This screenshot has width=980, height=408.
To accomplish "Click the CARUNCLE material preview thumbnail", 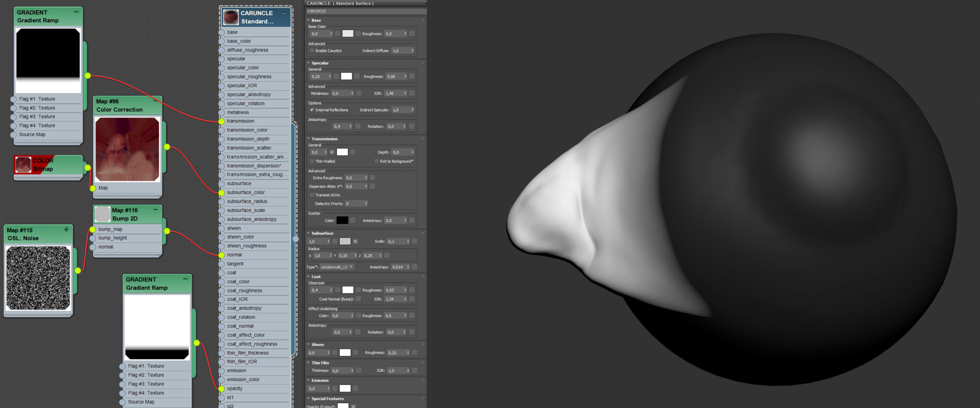I will pos(231,17).
